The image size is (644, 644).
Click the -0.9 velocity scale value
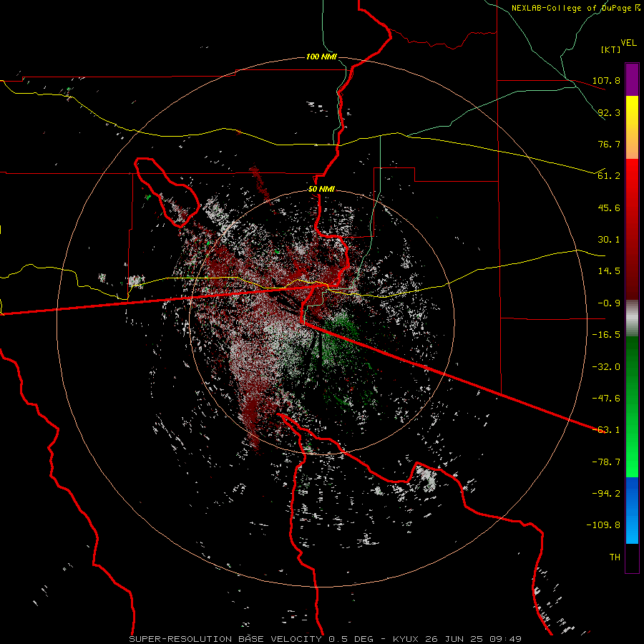pos(609,303)
